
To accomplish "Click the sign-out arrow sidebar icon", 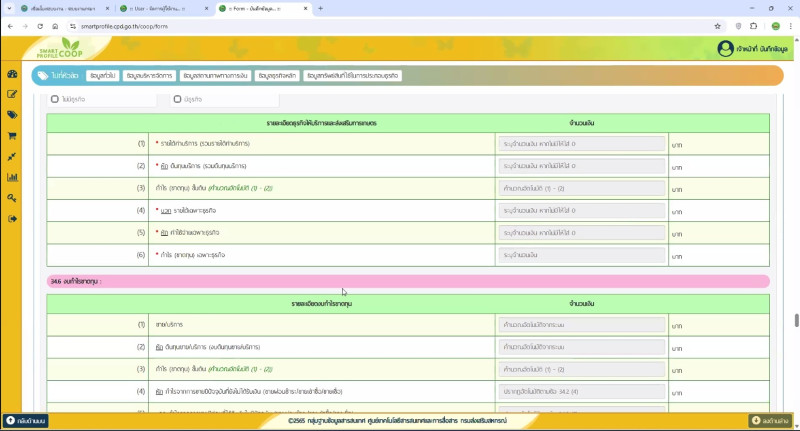I will [x=12, y=219].
